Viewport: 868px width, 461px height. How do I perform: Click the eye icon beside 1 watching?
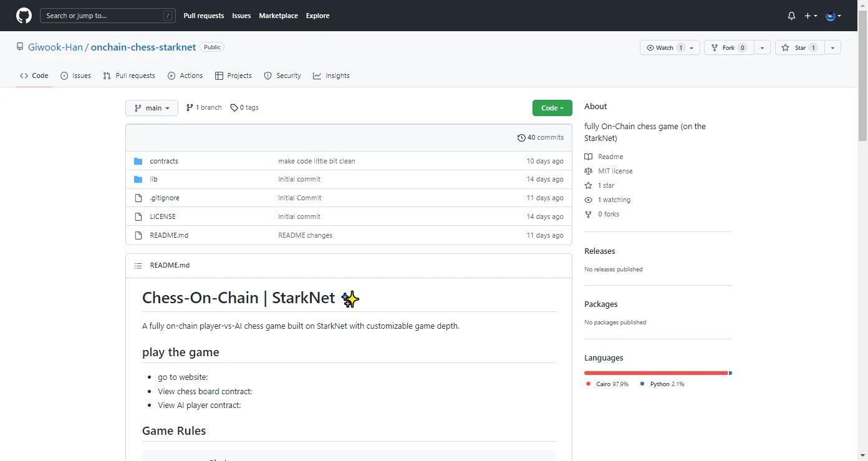588,200
